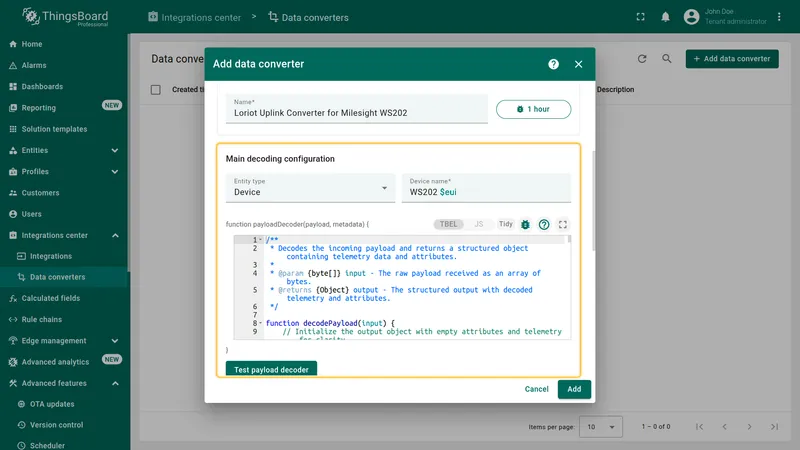Expand code editor to fullscreen
This screenshot has width=800, height=450.
click(x=562, y=224)
